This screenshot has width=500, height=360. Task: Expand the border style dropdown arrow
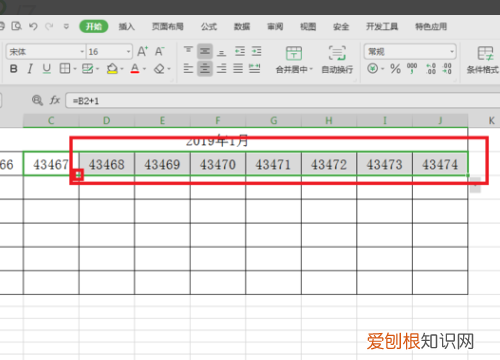click(75, 69)
